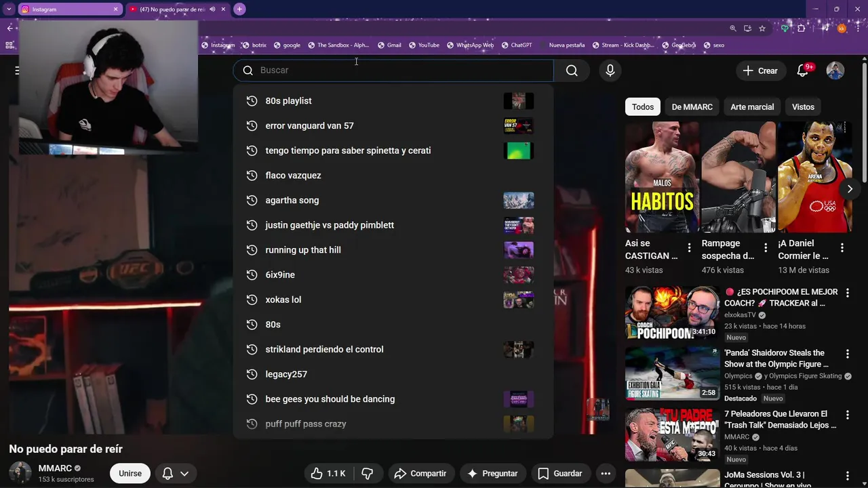Open the browser profile avatar
The height and width of the screenshot is (488, 868).
[842, 28]
